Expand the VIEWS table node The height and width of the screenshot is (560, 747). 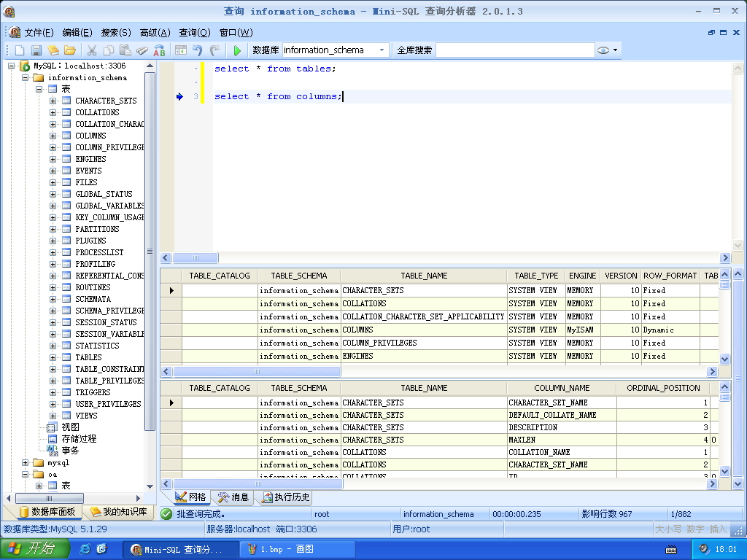[53, 416]
